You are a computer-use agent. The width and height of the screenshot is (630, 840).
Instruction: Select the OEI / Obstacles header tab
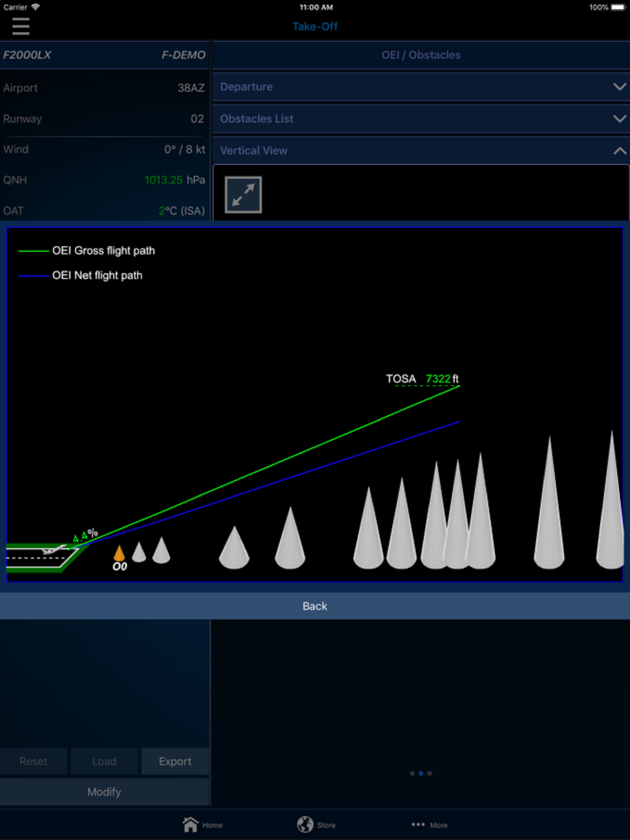tap(421, 55)
